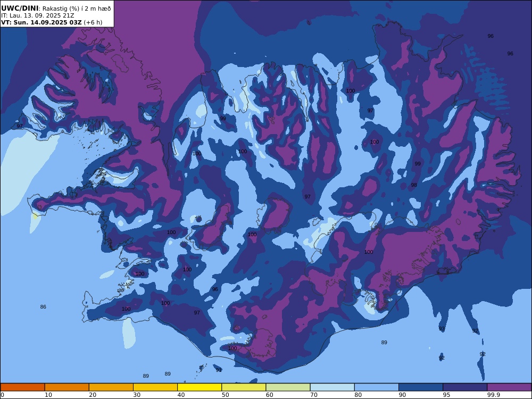Viewport: 532px width, 399px height.
Task: Choose the 30–40 legend color block
Action: click(155, 387)
